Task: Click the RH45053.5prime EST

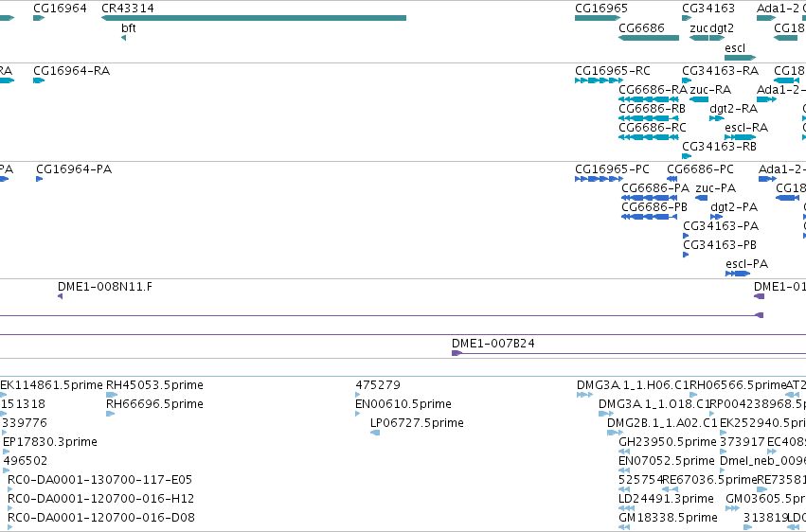Action: point(112,395)
